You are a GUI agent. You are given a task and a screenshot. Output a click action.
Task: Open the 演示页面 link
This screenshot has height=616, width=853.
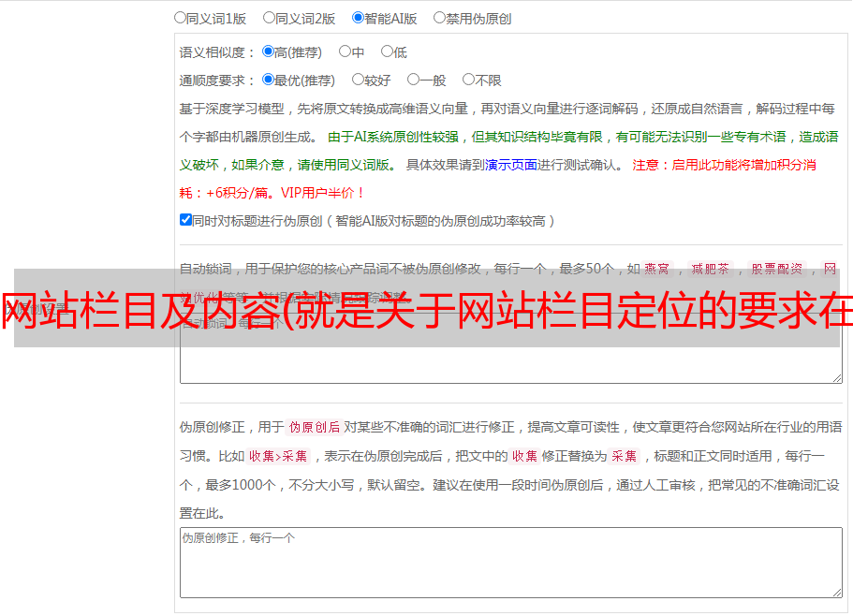click(511, 165)
